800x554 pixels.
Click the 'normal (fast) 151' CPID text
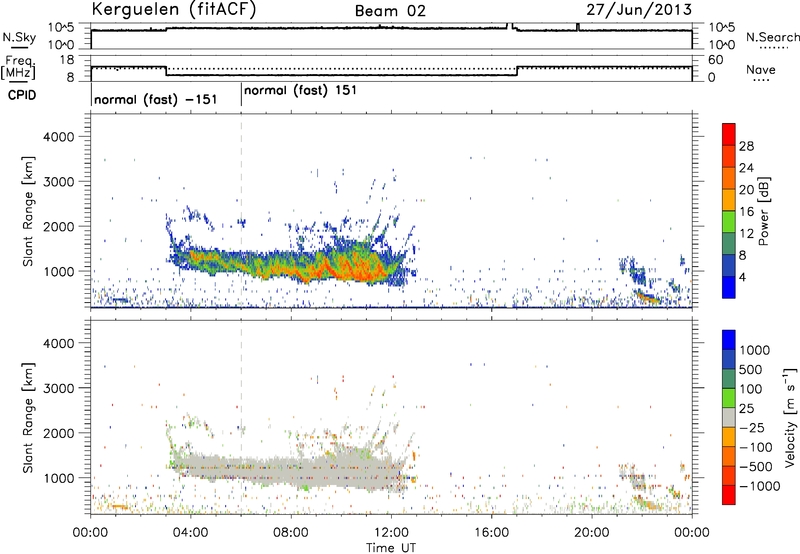tap(300, 91)
